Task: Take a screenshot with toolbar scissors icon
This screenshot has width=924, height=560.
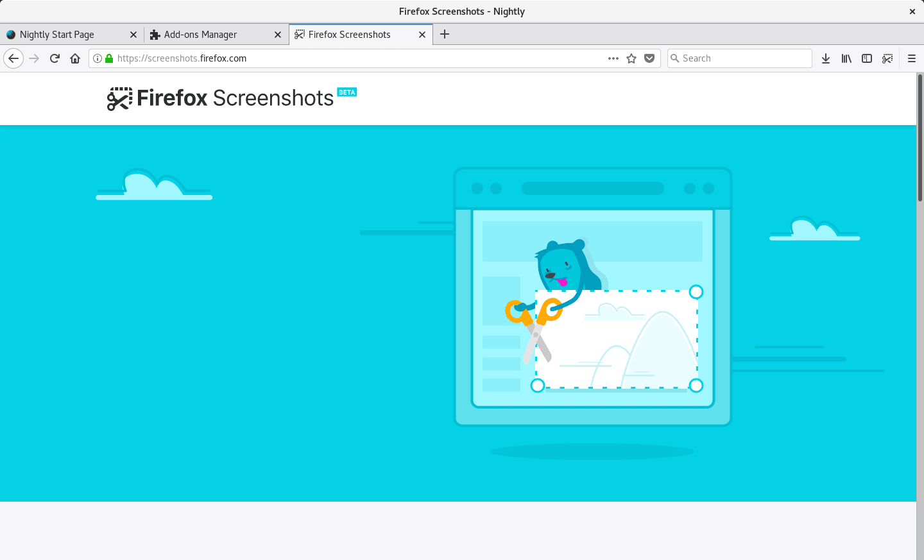Action: (887, 58)
